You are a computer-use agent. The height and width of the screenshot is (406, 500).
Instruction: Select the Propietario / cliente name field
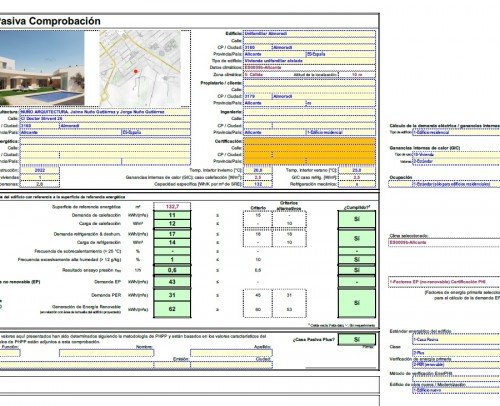[x=309, y=83]
